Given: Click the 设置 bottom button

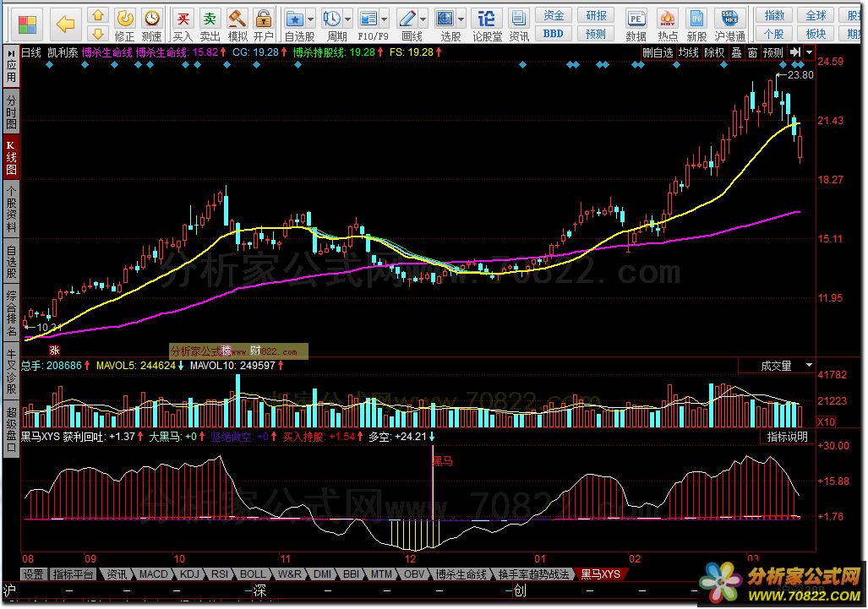Looking at the screenshot, I should pos(33,574).
